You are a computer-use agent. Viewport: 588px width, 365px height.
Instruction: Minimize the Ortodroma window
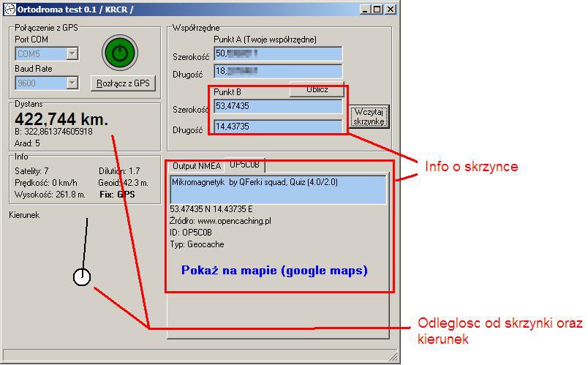(x=365, y=10)
